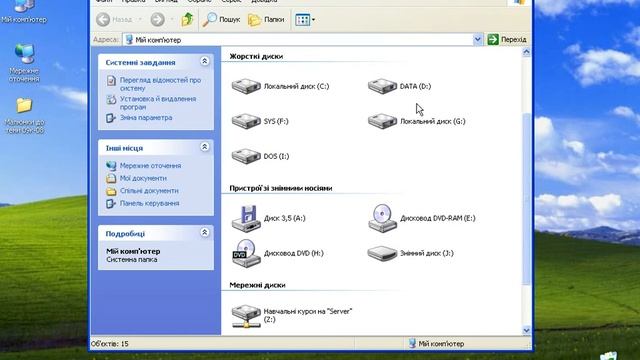
Task: Click Жорсткі диски group header
Action: (x=256, y=56)
